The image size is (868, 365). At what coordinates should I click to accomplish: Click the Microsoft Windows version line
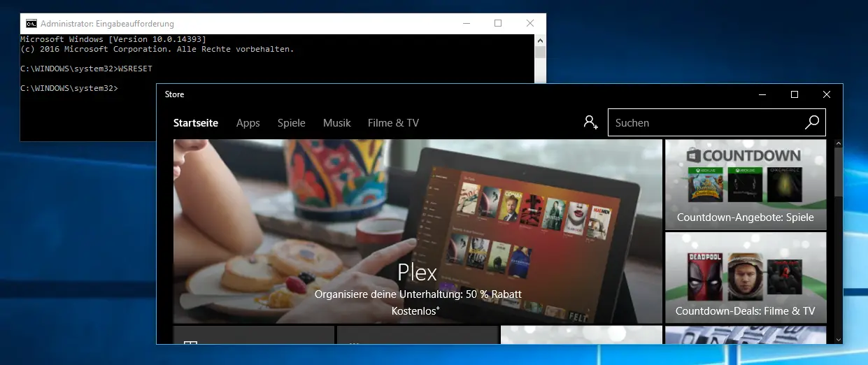(113, 40)
